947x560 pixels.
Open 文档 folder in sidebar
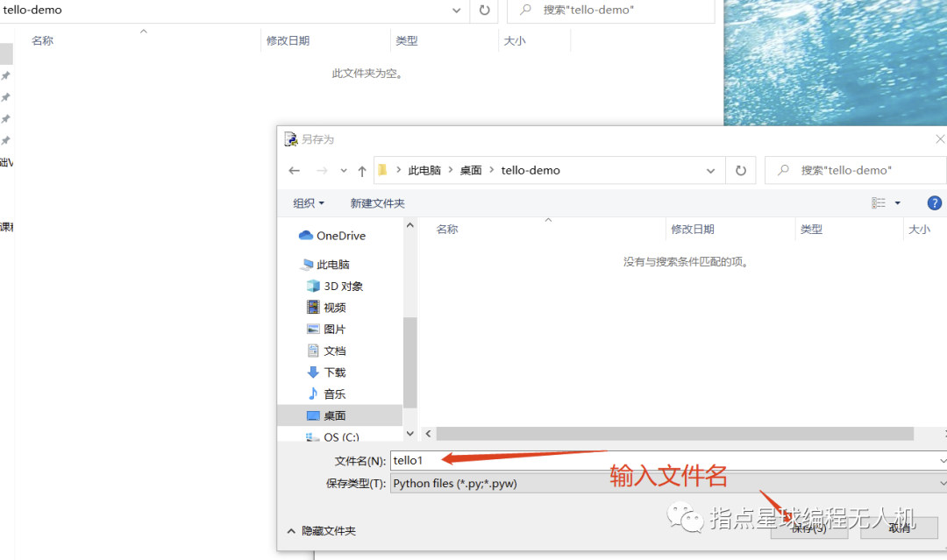[x=327, y=351]
